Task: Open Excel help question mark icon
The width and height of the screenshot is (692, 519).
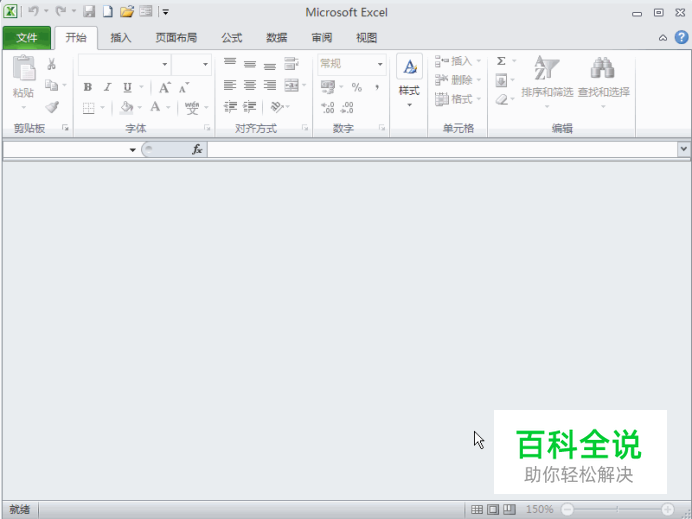Action: (x=681, y=38)
